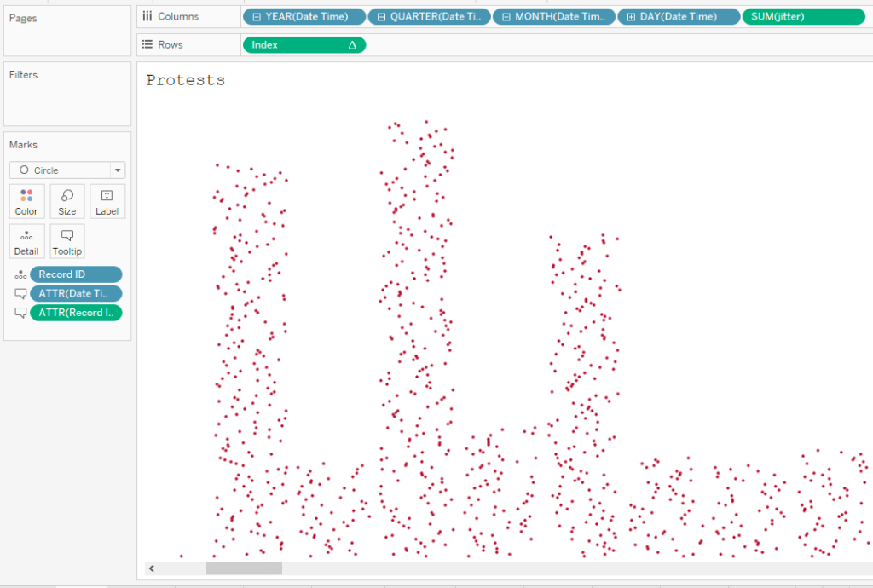Click the horizontal scrollbar left arrow
873x588 pixels.
pyautogui.click(x=151, y=568)
